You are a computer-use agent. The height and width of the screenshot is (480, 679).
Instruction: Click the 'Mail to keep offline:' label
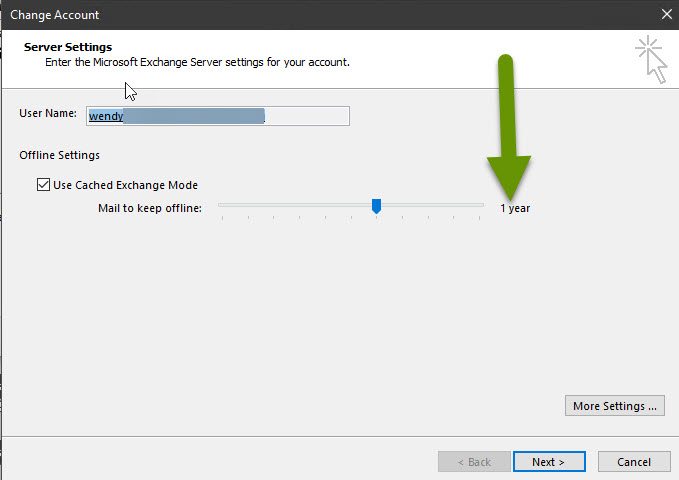(150, 208)
